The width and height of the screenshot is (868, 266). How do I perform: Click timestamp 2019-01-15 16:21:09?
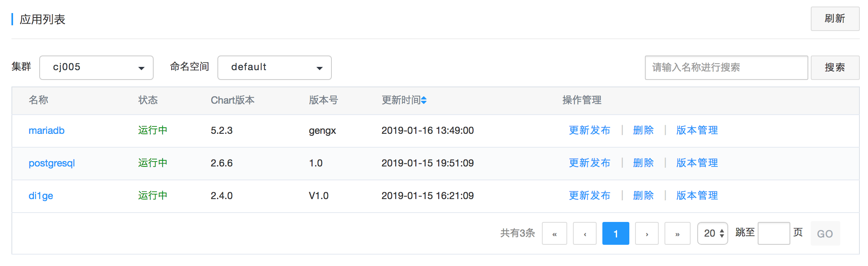(428, 196)
